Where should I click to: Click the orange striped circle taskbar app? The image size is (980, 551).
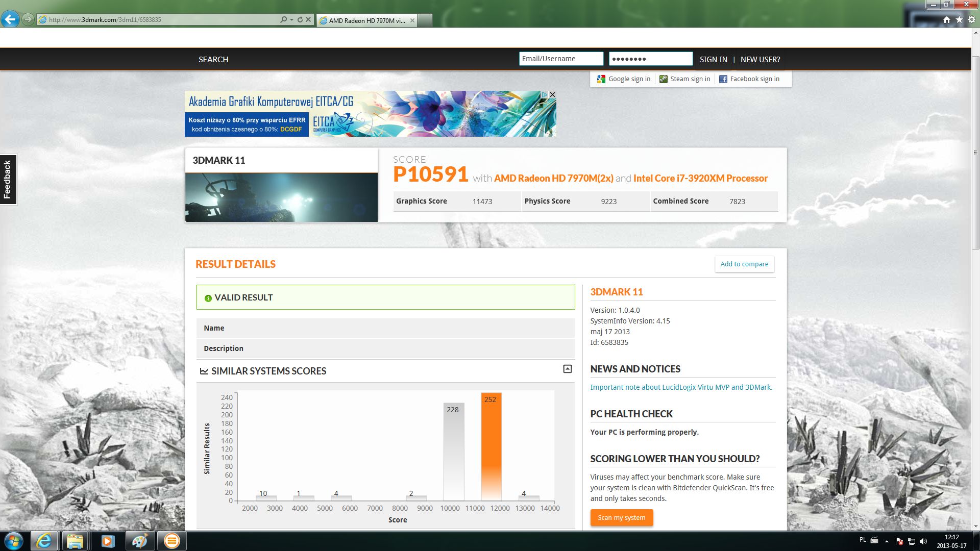(172, 541)
